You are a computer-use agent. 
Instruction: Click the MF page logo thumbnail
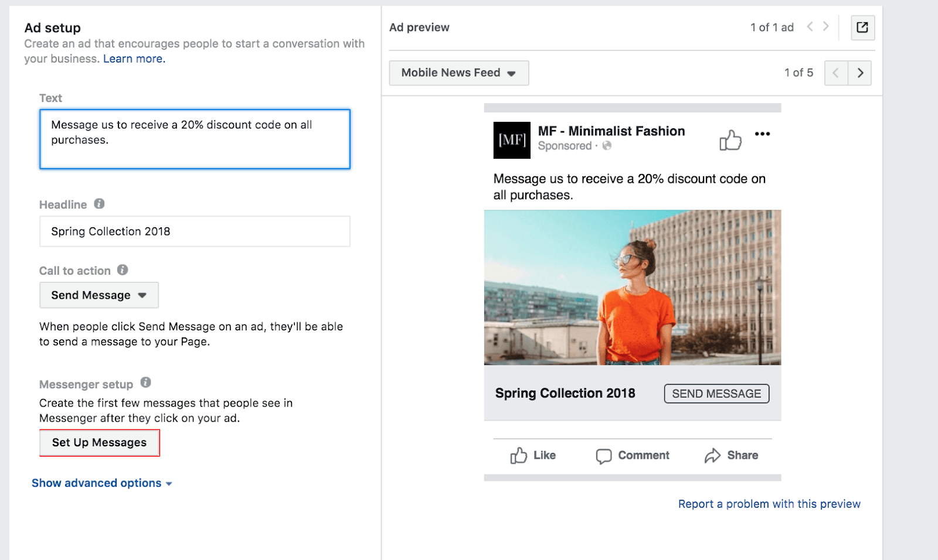coord(512,140)
